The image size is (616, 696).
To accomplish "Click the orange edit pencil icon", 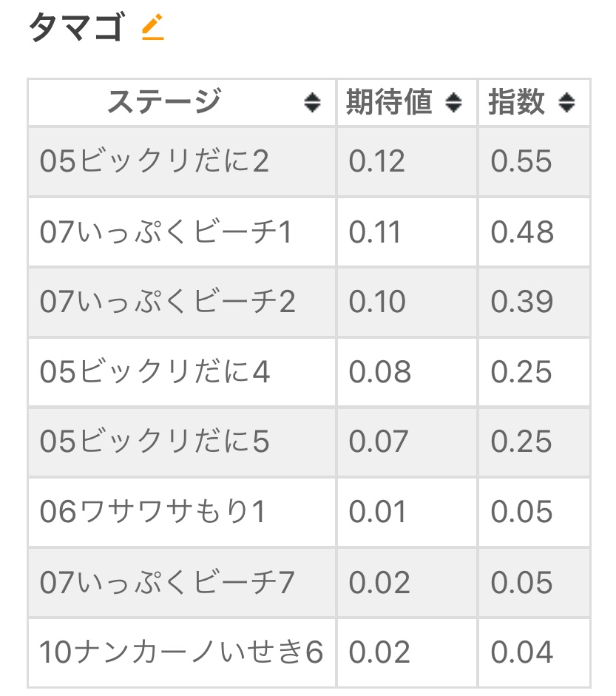I will click(152, 28).
